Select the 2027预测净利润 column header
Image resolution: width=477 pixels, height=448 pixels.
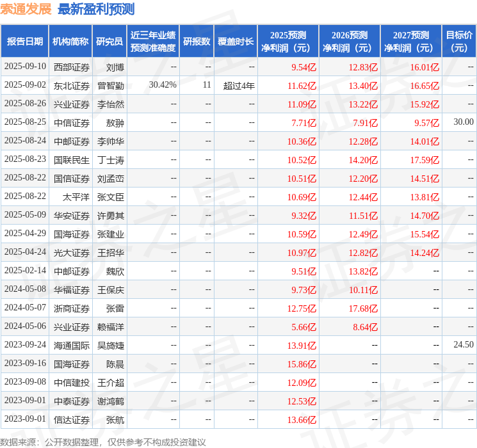tap(410, 42)
